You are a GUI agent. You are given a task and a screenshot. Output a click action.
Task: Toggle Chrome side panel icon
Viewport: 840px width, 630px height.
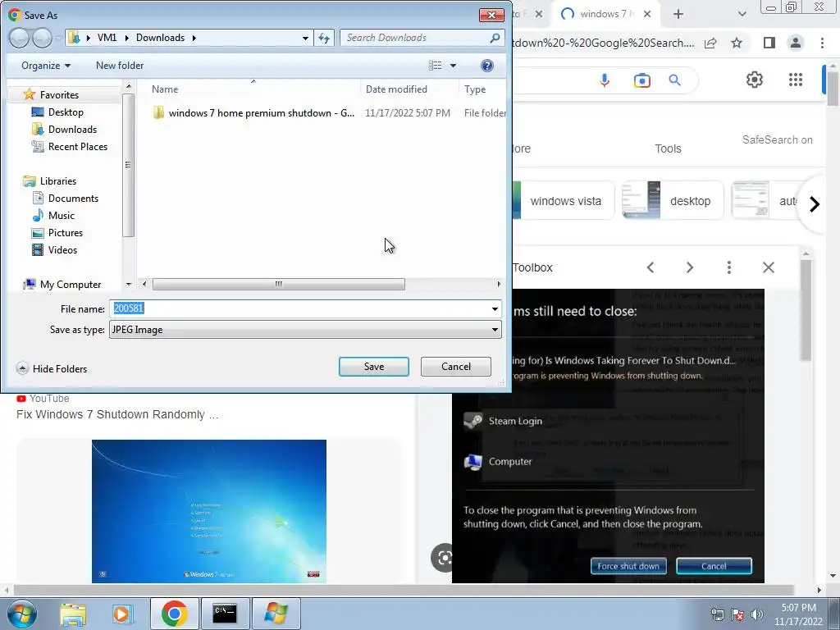[769, 43]
